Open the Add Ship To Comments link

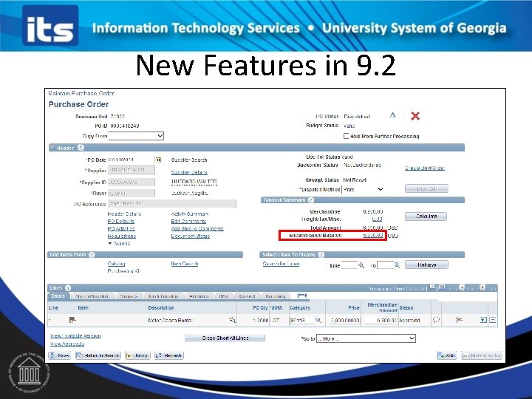point(197,228)
